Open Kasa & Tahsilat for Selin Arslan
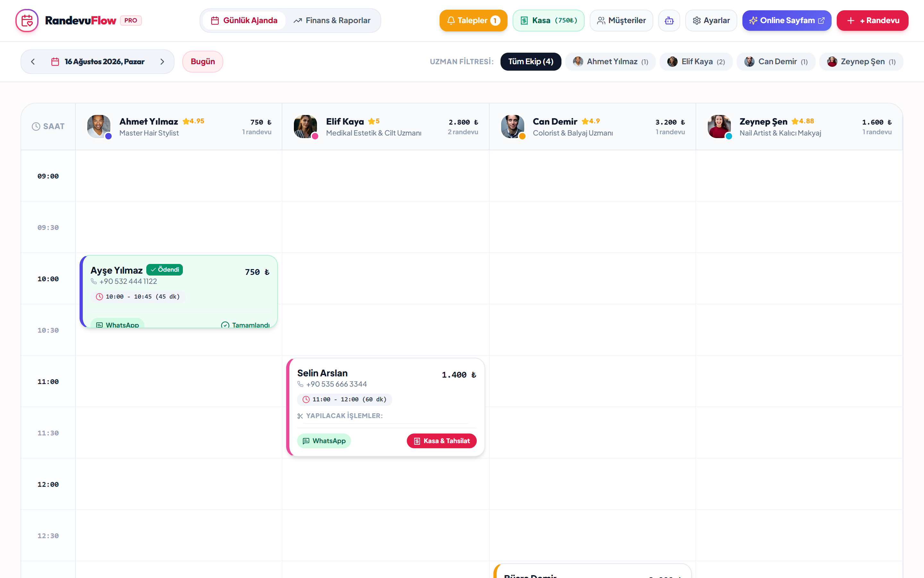The image size is (924, 578). pos(441,441)
